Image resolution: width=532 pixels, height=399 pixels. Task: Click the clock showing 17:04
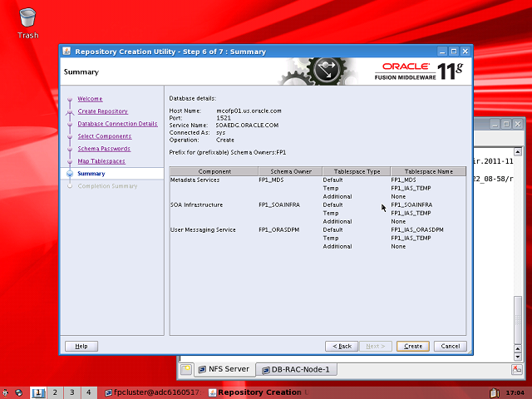[x=515, y=392]
